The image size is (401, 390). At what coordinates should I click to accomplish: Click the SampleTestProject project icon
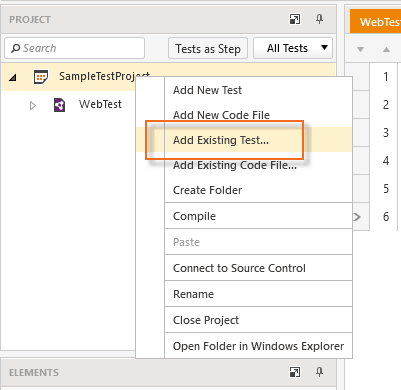pos(41,77)
